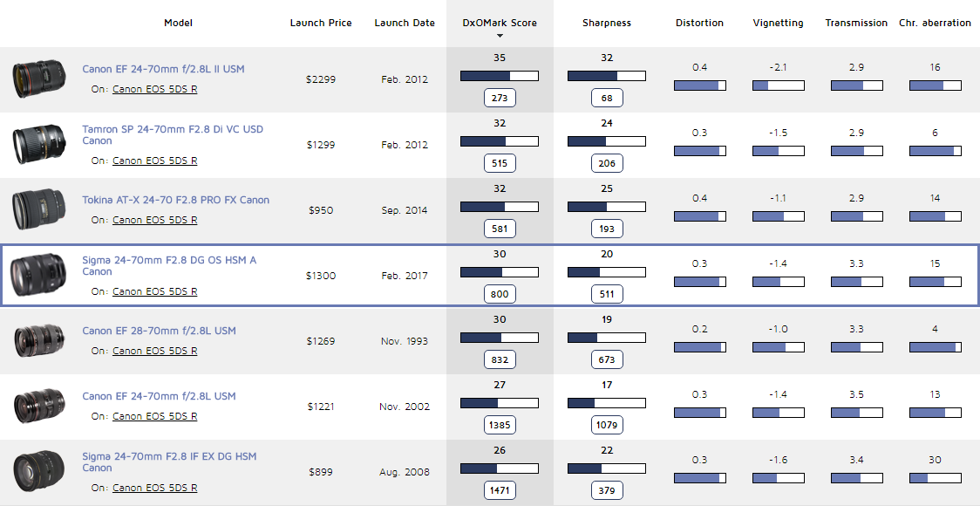Click the sort arrow under DxOMark Score
The image size is (980, 506).
500,36
